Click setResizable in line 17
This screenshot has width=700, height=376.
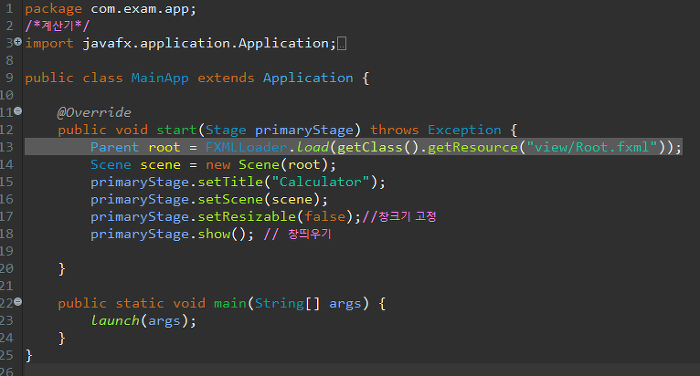coord(247,217)
